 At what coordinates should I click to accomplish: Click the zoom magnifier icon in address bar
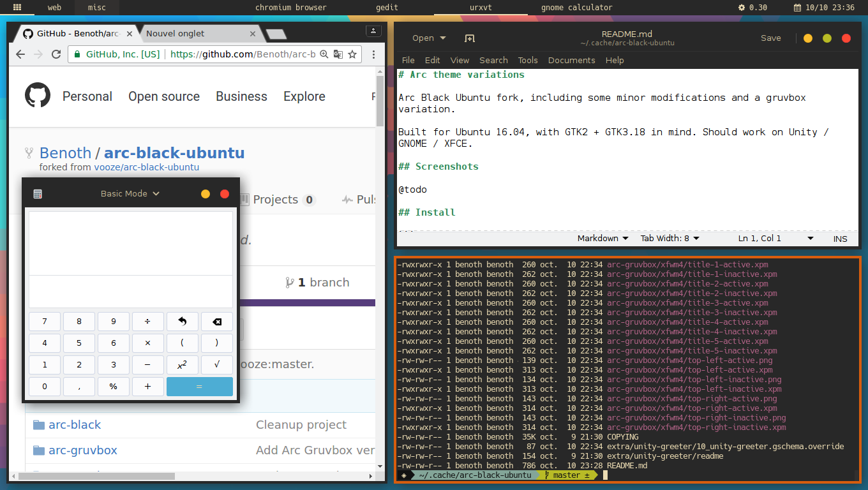pyautogui.click(x=324, y=54)
